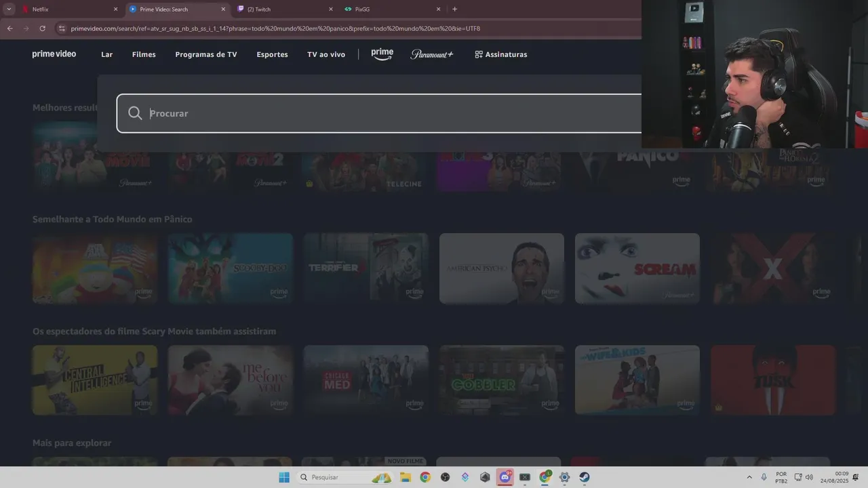The height and width of the screenshot is (488, 868).
Task: Open the Lar menu item
Action: pyautogui.click(x=107, y=54)
